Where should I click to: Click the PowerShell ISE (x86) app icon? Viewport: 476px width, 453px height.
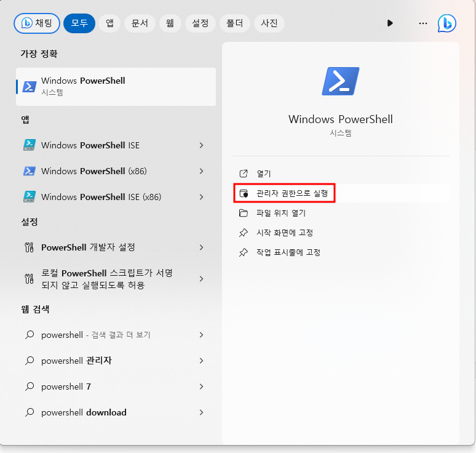pyautogui.click(x=30, y=197)
